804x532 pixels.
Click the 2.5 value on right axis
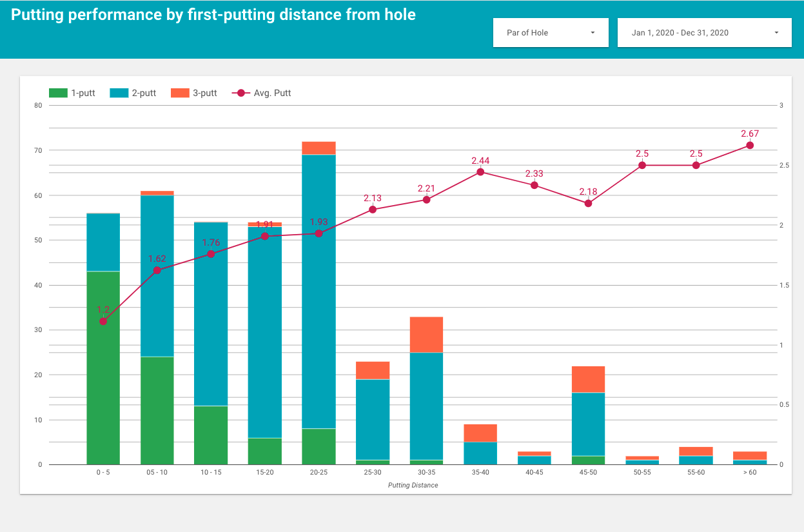point(783,165)
